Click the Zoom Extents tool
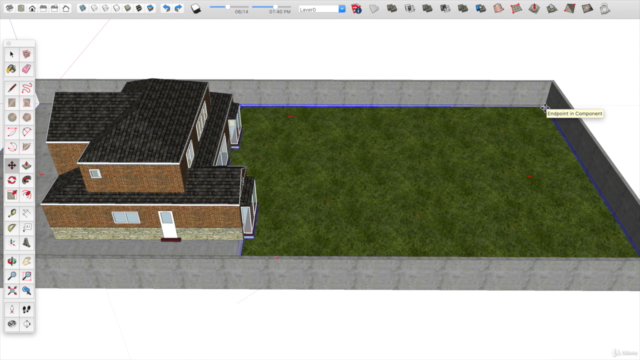Screen dimensions: 640x360 pyautogui.click(x=12, y=291)
